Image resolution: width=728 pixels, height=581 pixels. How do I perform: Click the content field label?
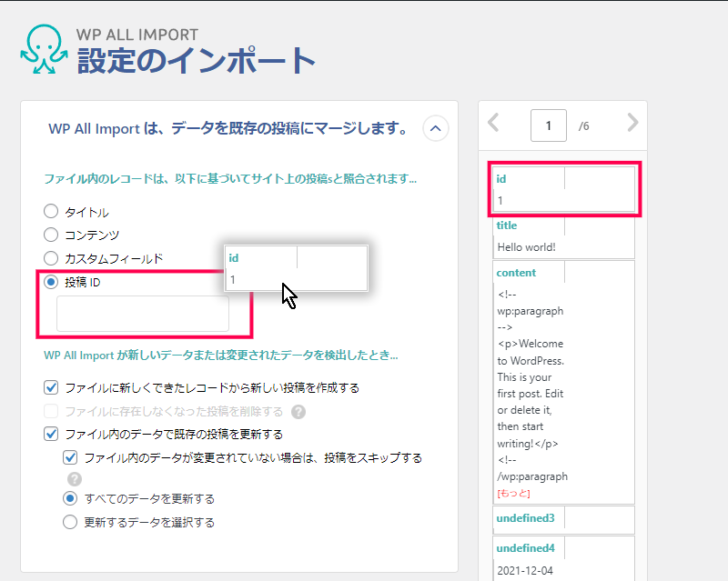516,273
